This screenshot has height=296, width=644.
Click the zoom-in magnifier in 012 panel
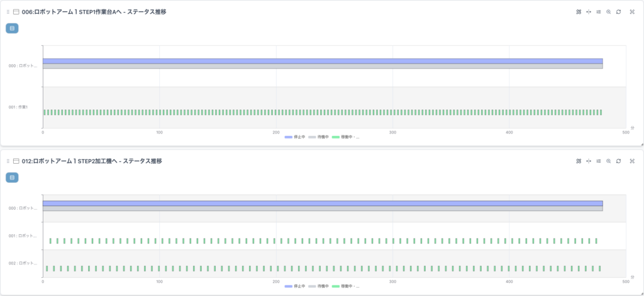pyautogui.click(x=609, y=161)
